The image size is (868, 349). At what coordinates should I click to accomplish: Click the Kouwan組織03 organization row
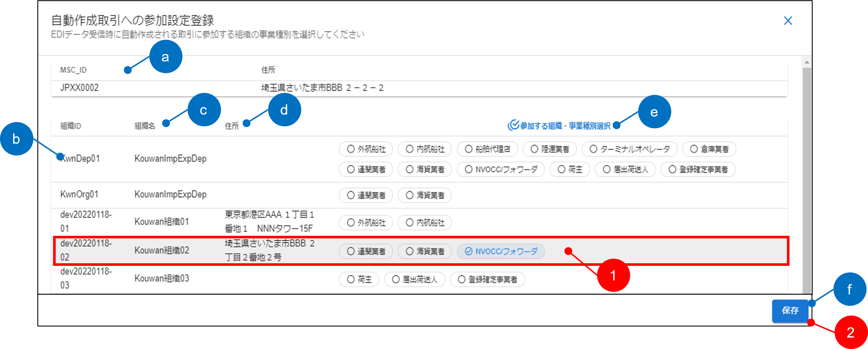tap(161, 278)
